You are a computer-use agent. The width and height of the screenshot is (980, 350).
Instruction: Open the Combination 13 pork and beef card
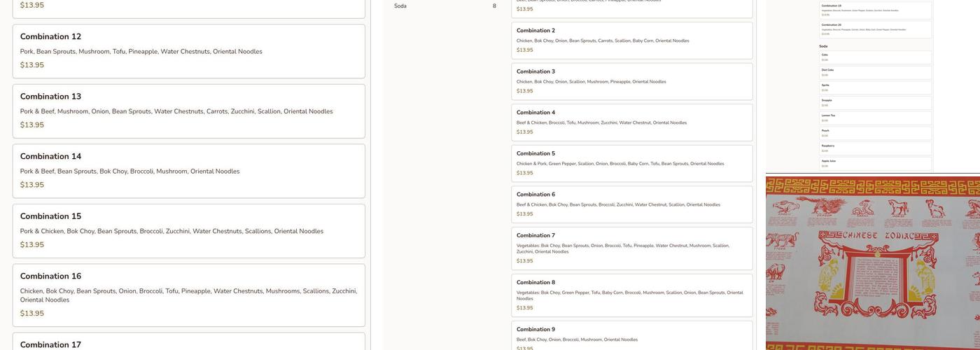click(x=188, y=111)
